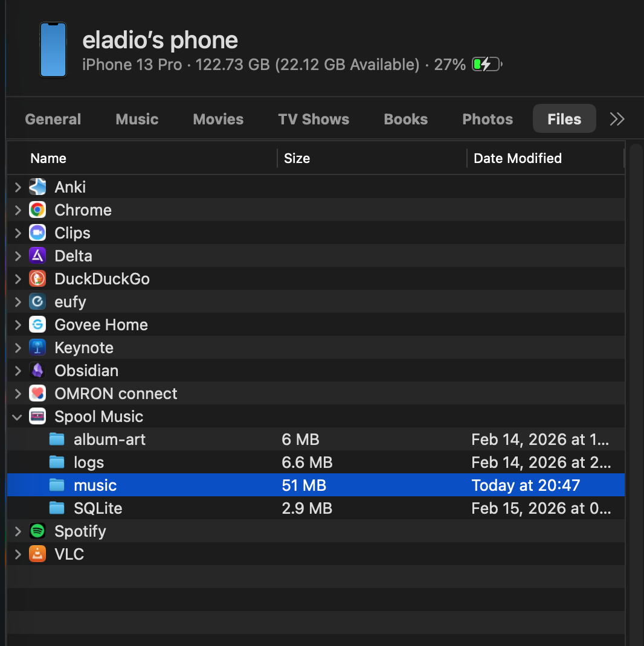Viewport: 644px width, 646px height.
Task: Expand the VLC row chevron
Action: point(18,554)
